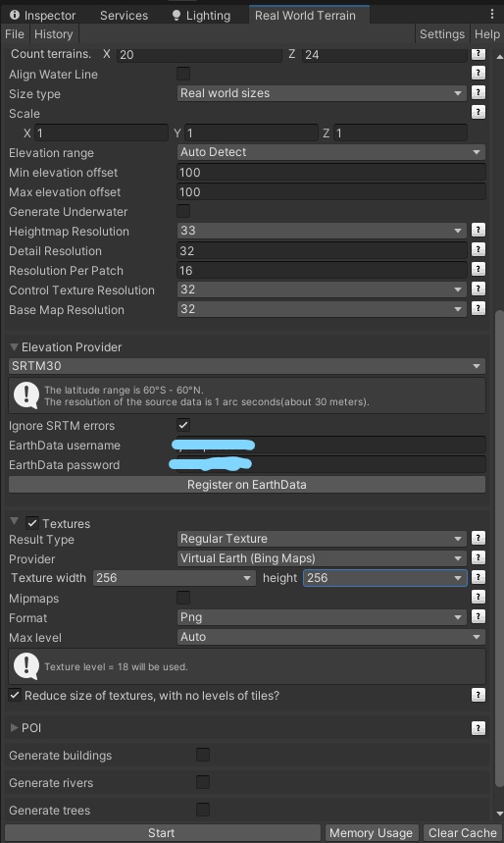Enable the Align Water Line checkbox
The height and width of the screenshot is (843, 504).
tap(183, 74)
